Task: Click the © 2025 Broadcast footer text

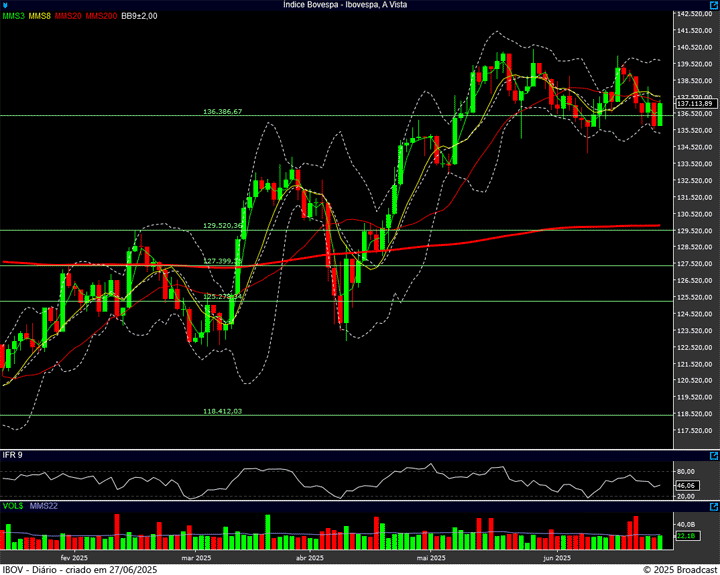Action: click(x=681, y=569)
